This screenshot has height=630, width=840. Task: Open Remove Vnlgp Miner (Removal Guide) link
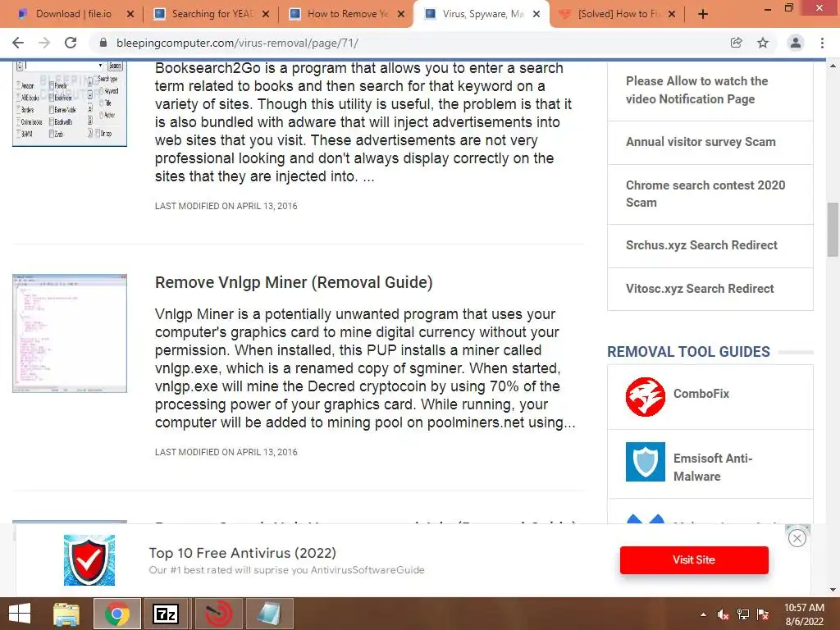coord(294,282)
